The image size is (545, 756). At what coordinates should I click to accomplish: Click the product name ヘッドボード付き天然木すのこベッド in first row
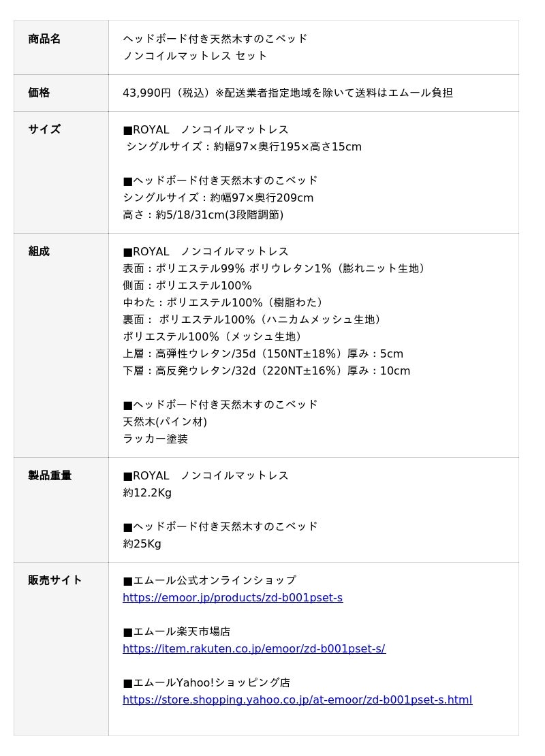click(215, 39)
